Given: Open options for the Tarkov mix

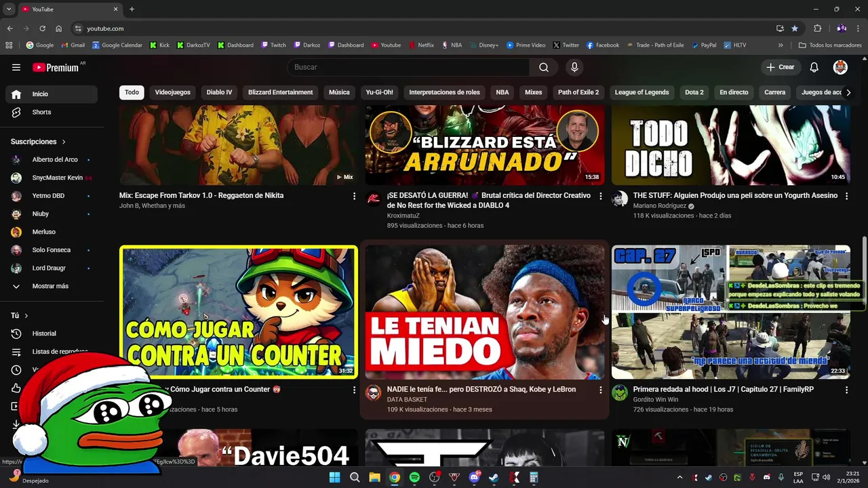Looking at the screenshot, I should tap(354, 196).
